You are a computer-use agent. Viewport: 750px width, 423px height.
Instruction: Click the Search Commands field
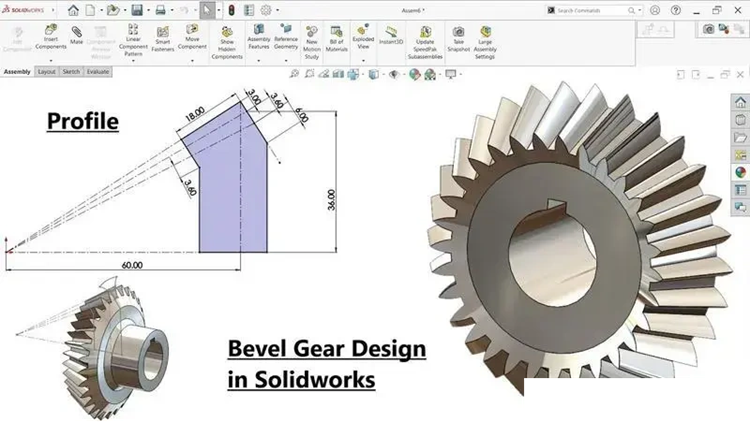tap(593, 10)
